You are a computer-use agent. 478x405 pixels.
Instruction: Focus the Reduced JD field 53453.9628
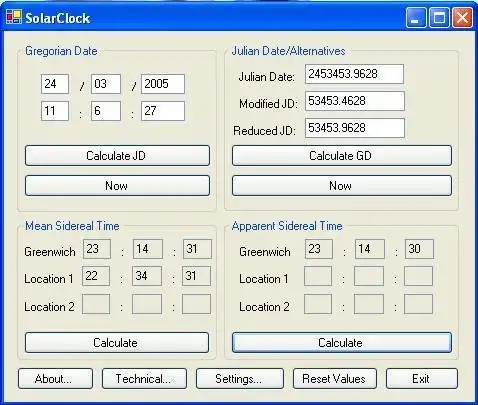[355, 128]
